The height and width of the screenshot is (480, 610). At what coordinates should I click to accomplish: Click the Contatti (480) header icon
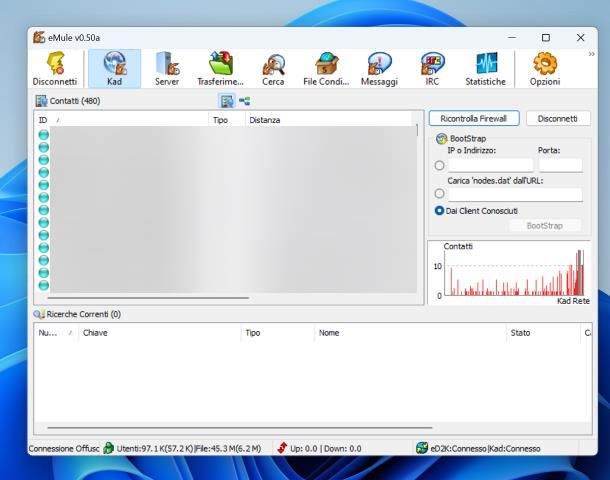41,101
